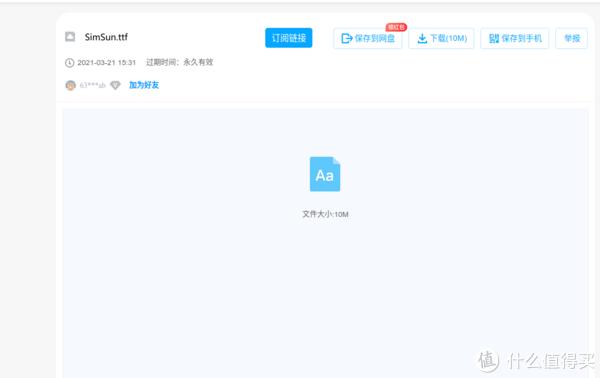
Task: Click the 2021-03-21 15:31 timestamp
Action: [x=106, y=63]
